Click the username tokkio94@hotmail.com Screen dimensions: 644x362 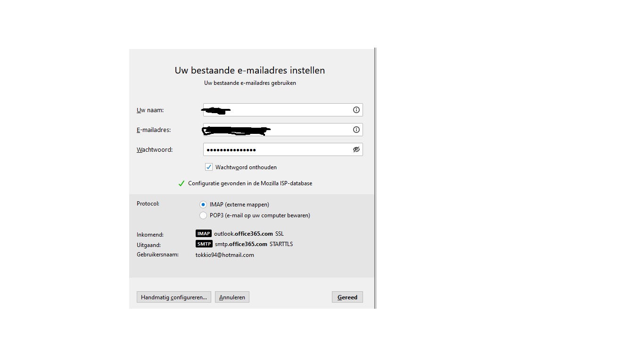[x=225, y=255]
